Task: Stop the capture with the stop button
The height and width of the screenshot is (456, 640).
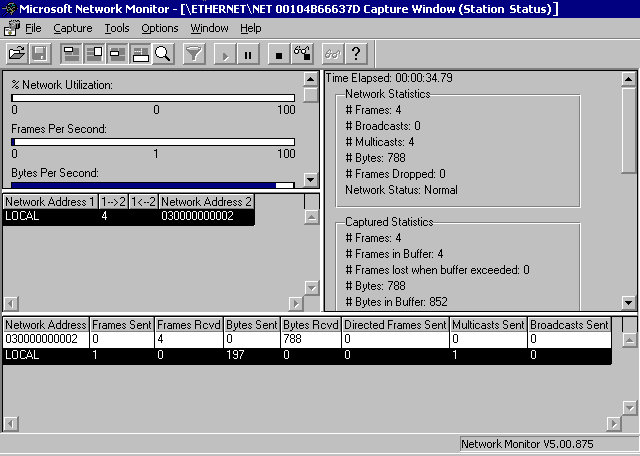Action: [279, 53]
